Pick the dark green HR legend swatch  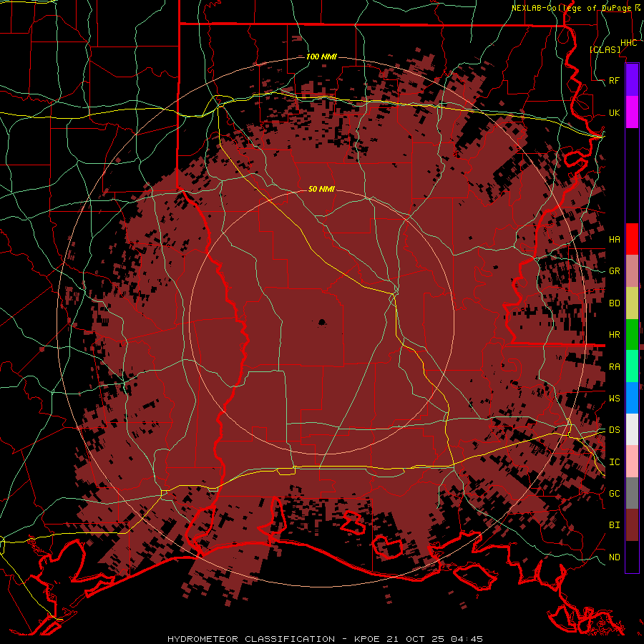pos(632,335)
